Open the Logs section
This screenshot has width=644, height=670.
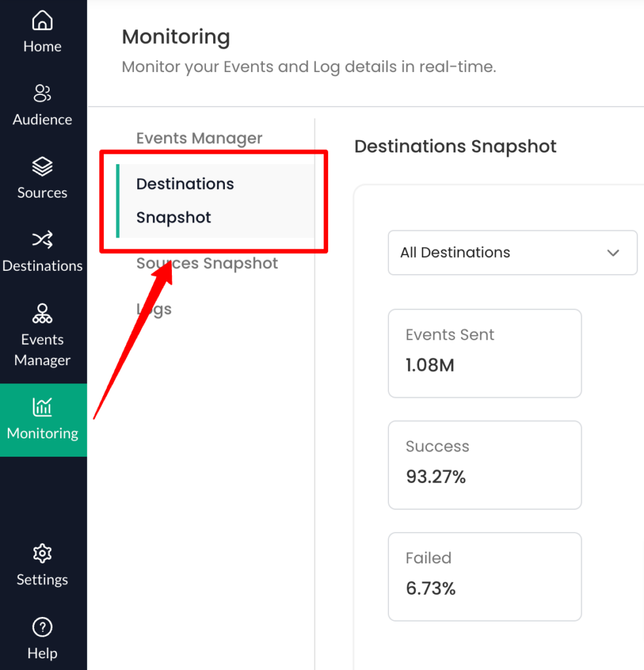[x=154, y=309]
